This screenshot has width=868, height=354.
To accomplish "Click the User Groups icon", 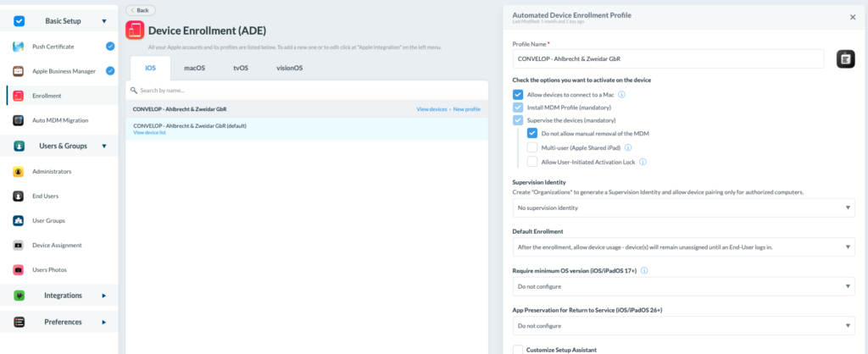I will tap(18, 221).
